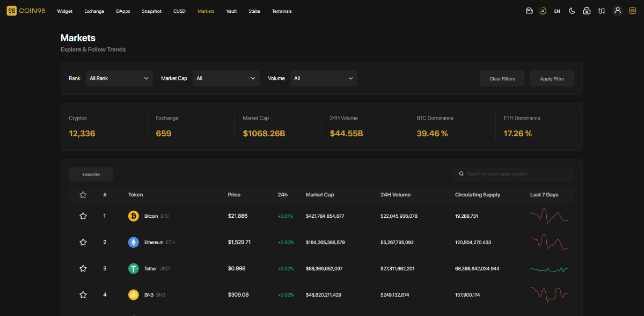
Task: Sort by the Price column header
Action: click(234, 195)
